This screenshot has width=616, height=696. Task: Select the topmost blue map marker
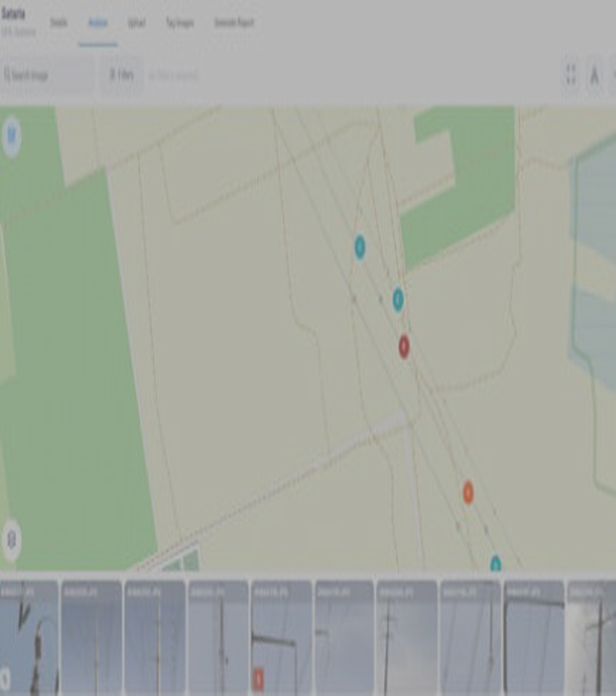[x=360, y=247]
